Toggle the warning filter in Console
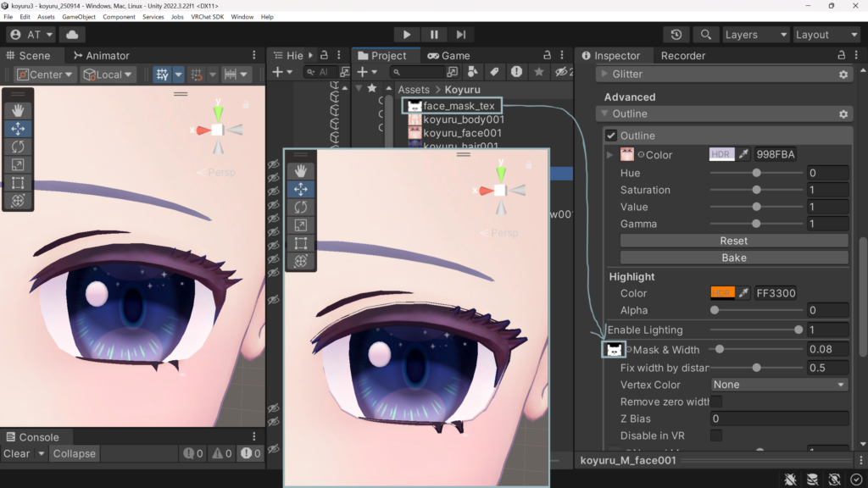 (x=222, y=454)
